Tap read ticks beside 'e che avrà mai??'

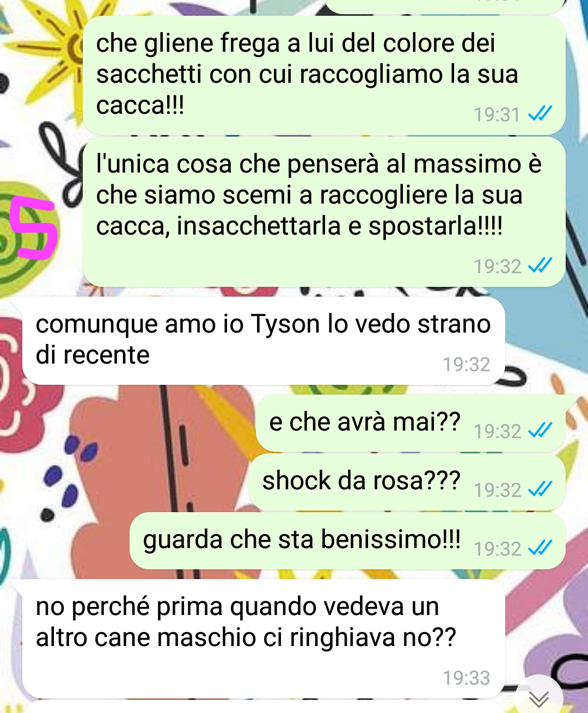541,431
